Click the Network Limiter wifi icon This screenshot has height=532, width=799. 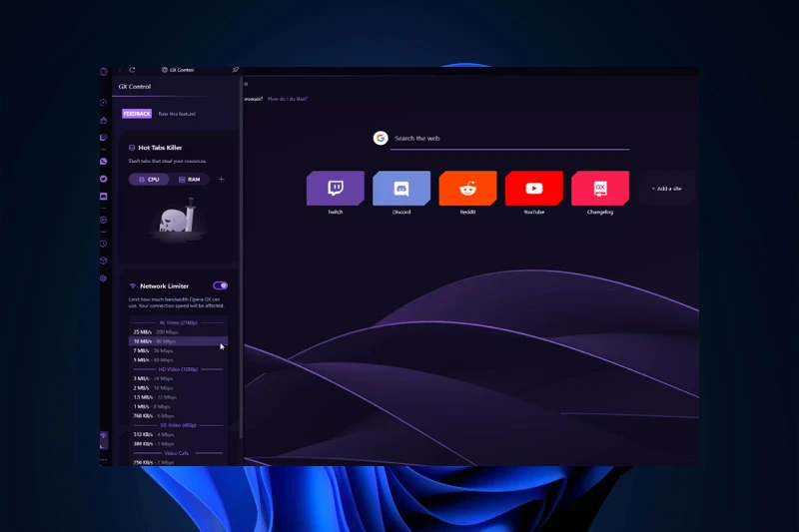click(x=133, y=286)
